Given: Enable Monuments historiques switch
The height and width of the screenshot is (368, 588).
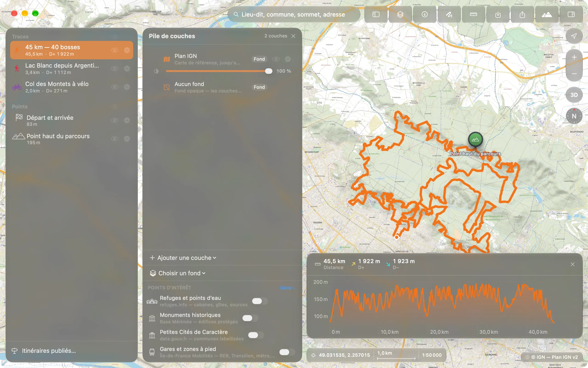Looking at the screenshot, I should (250, 318).
